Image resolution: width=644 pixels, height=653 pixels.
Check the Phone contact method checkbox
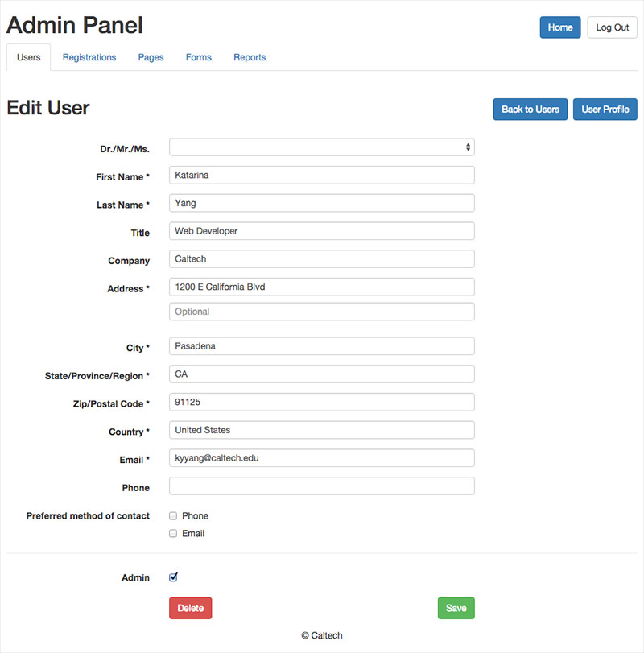pos(173,516)
